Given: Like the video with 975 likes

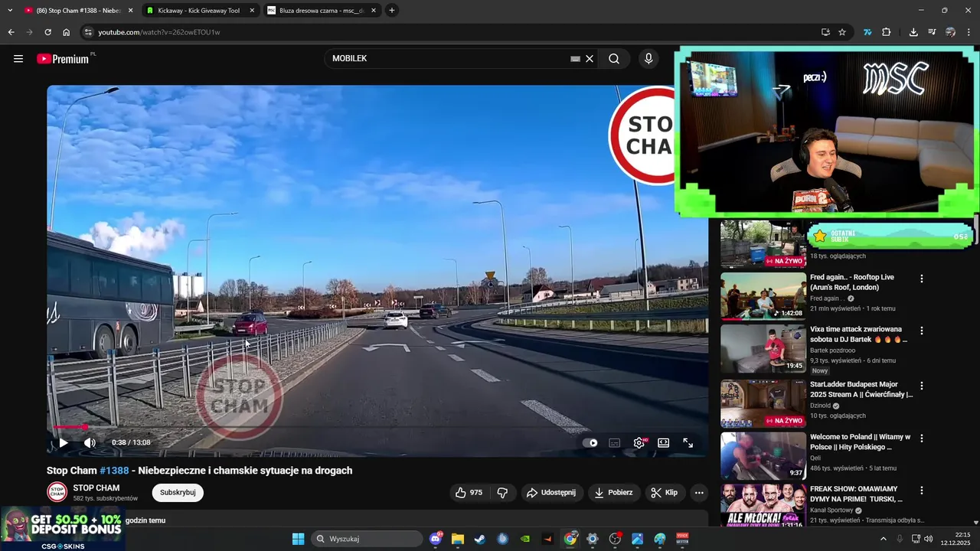Looking at the screenshot, I should coord(469,493).
